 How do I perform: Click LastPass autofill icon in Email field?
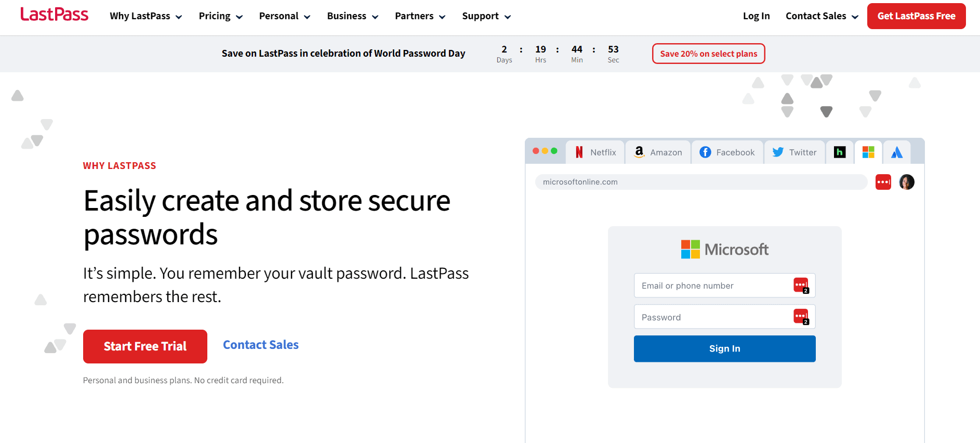click(801, 285)
